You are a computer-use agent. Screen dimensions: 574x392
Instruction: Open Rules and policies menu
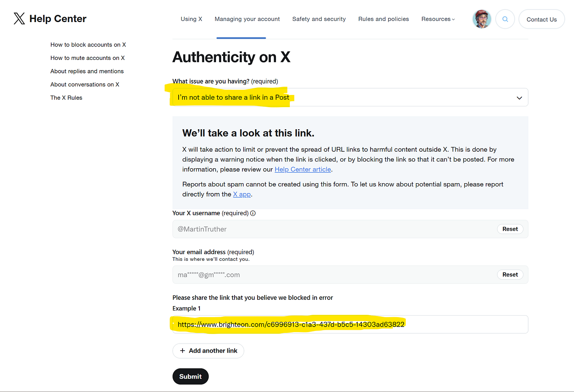[384, 19]
